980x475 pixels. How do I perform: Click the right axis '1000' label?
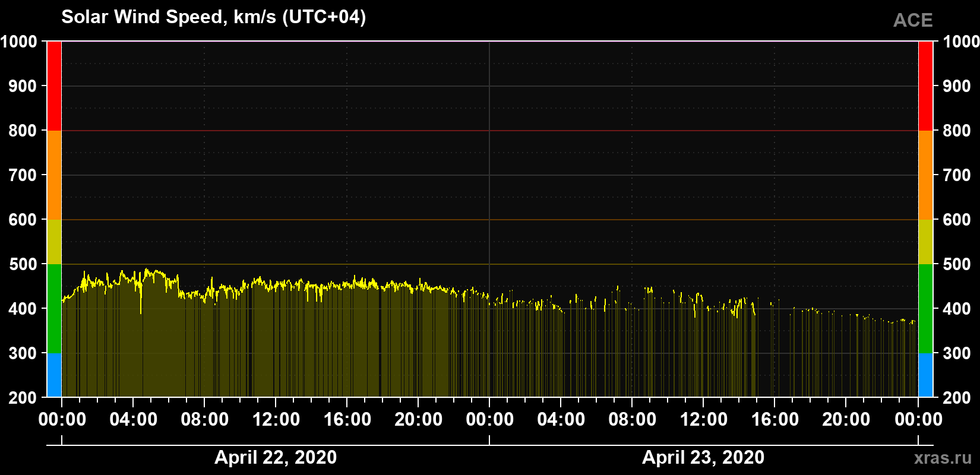tap(961, 42)
